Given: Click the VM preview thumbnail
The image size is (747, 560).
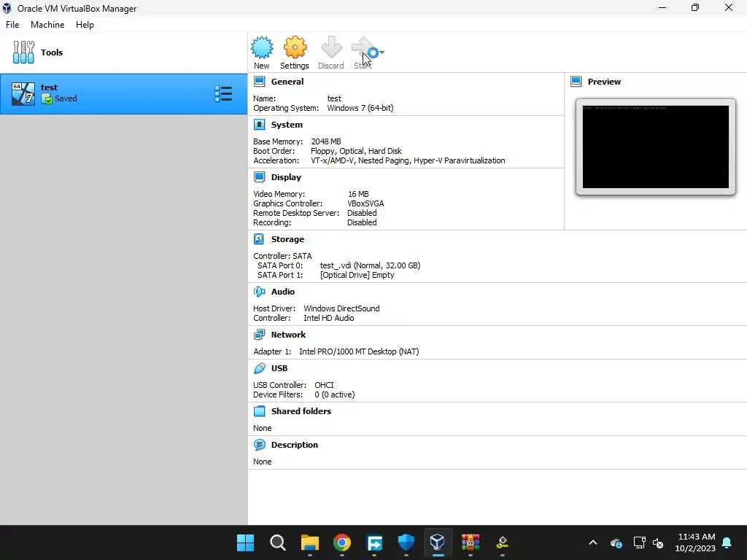Looking at the screenshot, I should coord(656,147).
